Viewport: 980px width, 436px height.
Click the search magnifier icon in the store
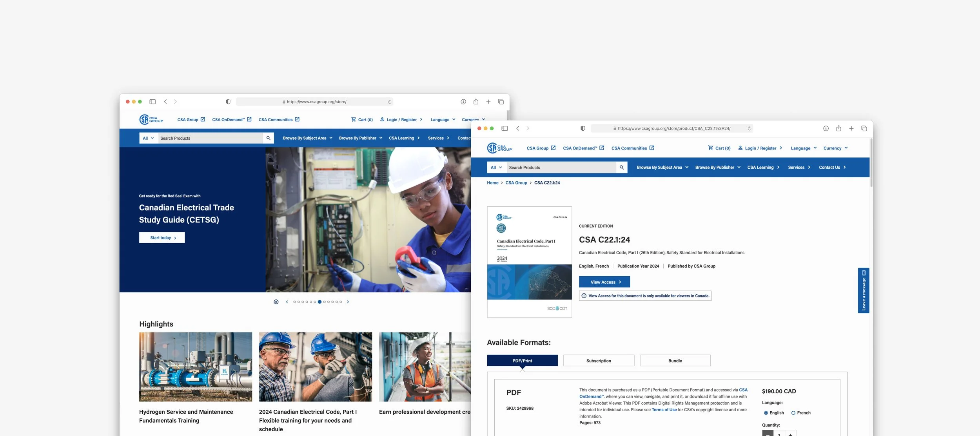621,167
